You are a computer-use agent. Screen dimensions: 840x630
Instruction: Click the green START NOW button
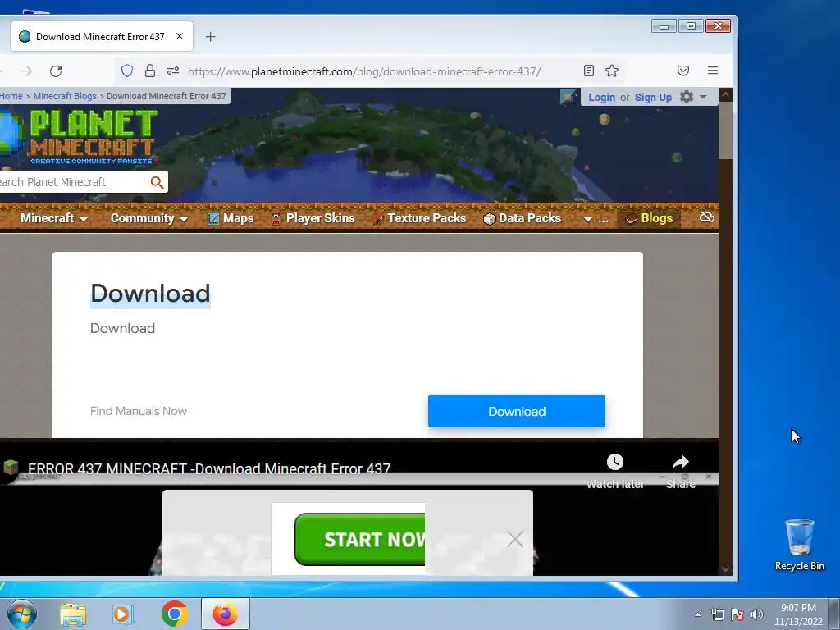[x=360, y=539]
